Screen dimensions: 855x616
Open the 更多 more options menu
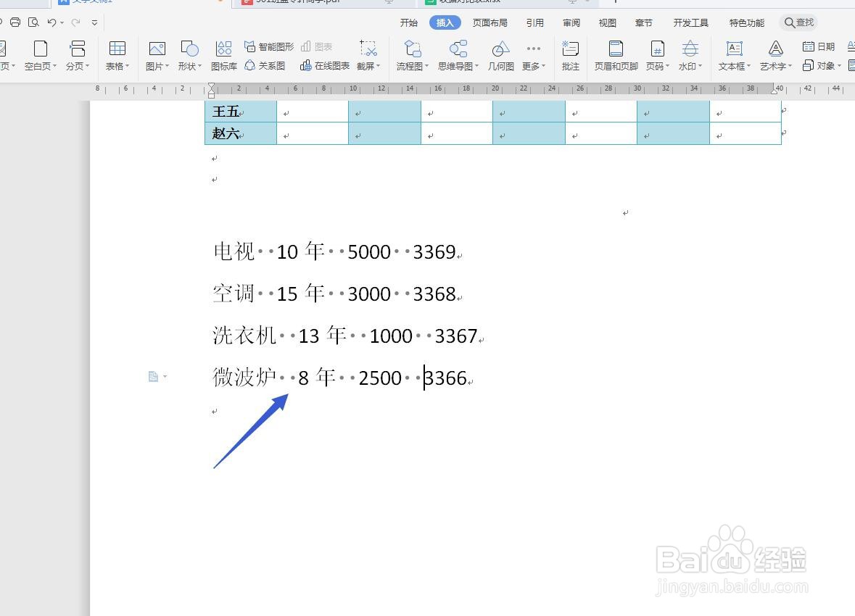[x=533, y=56]
